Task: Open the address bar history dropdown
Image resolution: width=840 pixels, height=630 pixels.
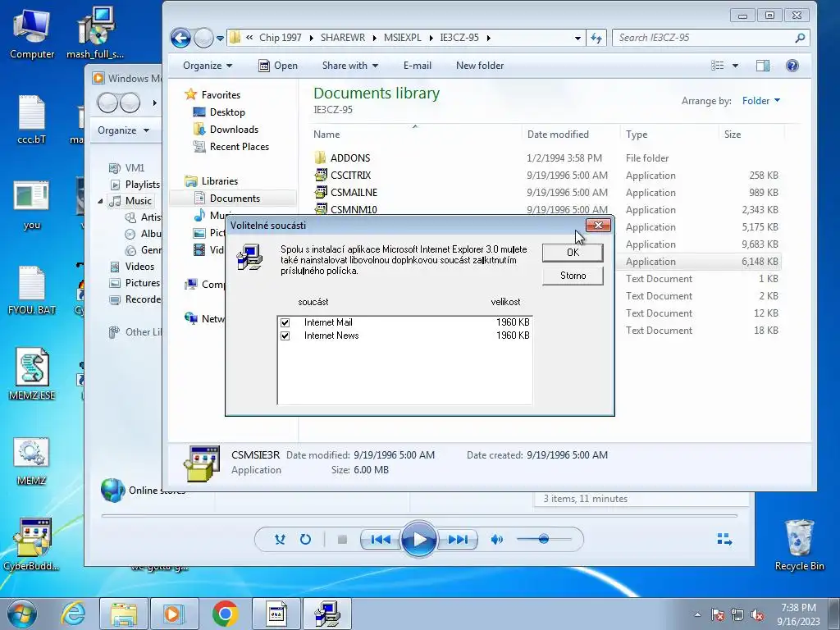Action: [577, 38]
